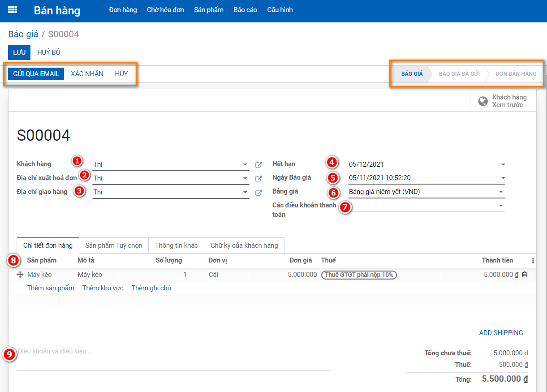Click the LƯU save button
The width and height of the screenshot is (547, 392).
(19, 52)
